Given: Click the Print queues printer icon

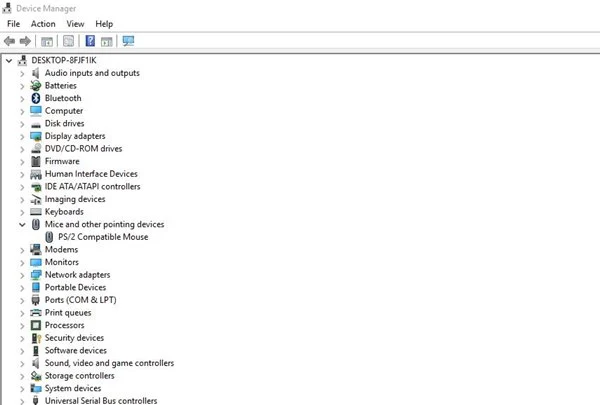Looking at the screenshot, I should click(x=36, y=313).
